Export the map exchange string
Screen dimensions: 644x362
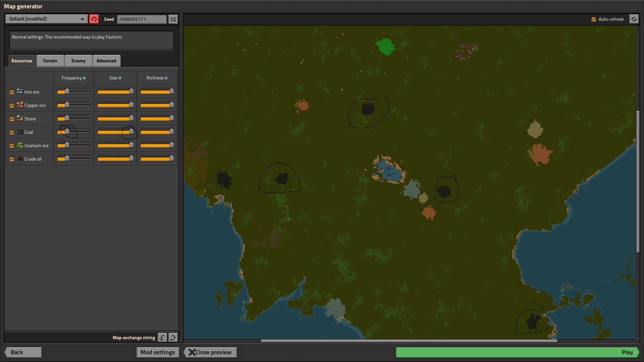coord(173,338)
